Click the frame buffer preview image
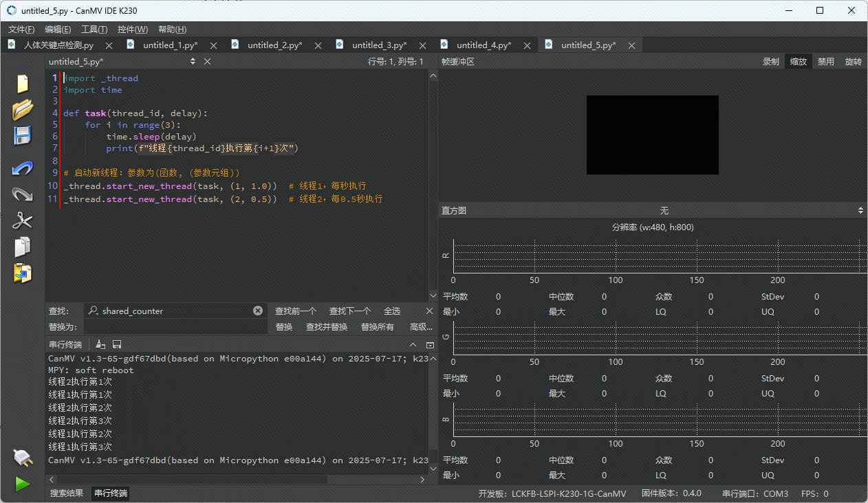The image size is (868, 503). click(652, 135)
